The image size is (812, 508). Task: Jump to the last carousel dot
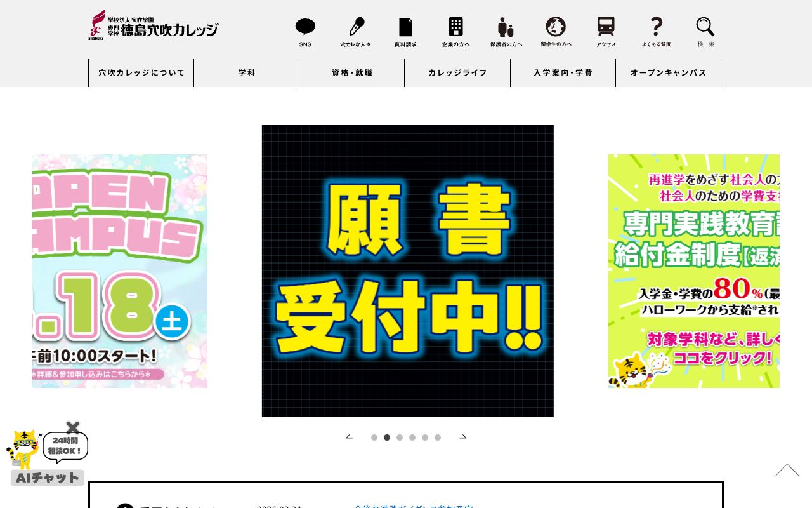coord(438,438)
